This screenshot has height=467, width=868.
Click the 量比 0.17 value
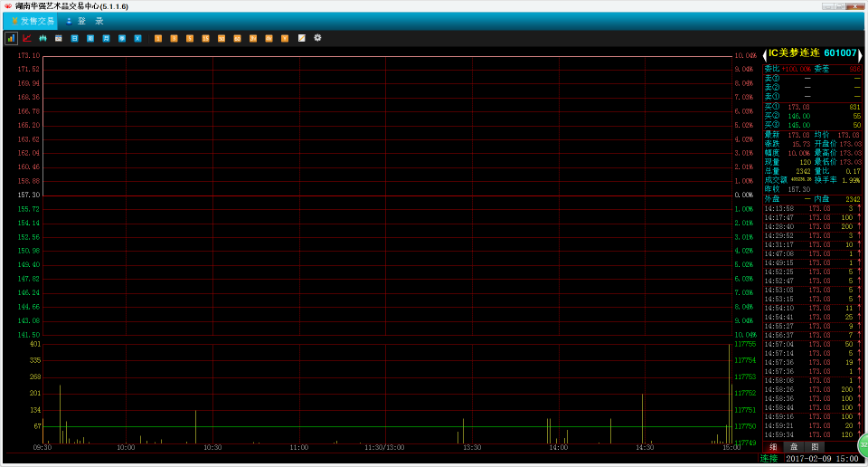click(853, 172)
